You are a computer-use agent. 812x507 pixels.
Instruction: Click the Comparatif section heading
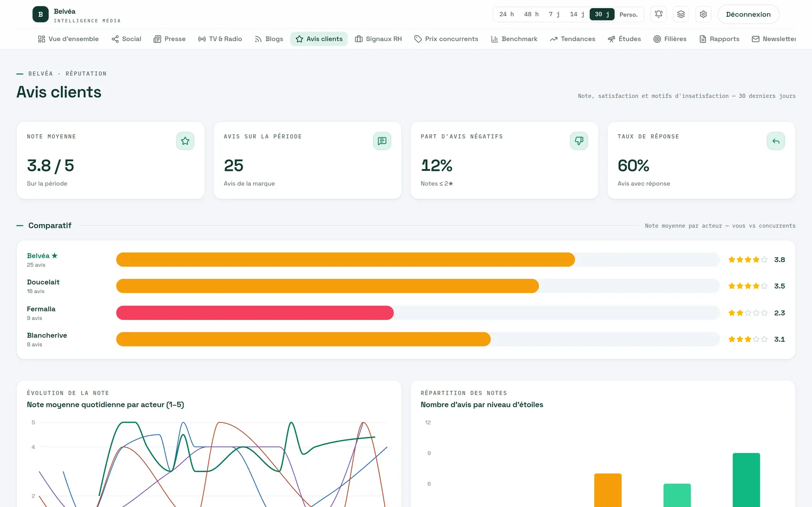[x=50, y=225]
